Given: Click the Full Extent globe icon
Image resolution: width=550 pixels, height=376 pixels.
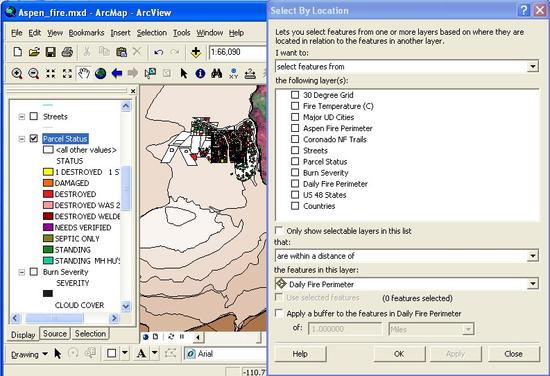Looking at the screenshot, I should tap(100, 73).
